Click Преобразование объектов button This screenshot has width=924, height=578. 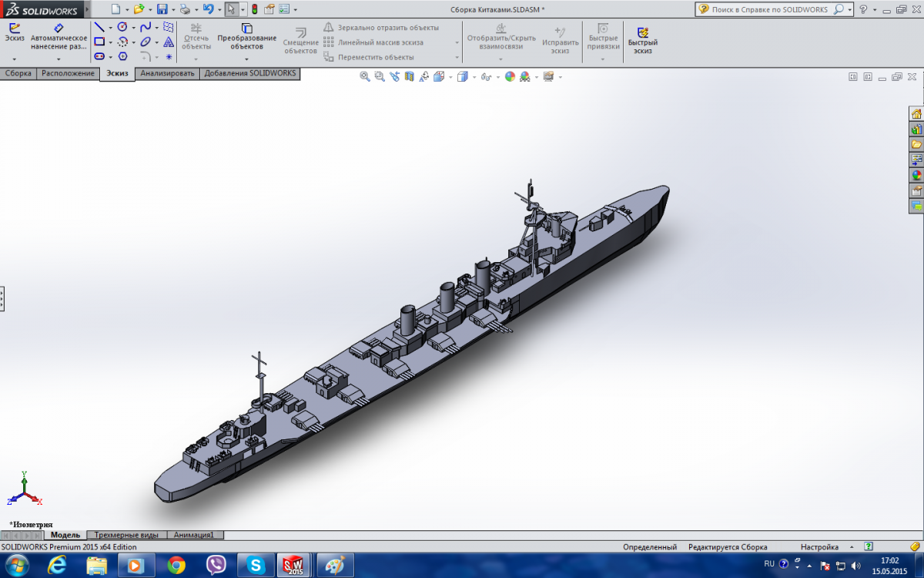246,37
